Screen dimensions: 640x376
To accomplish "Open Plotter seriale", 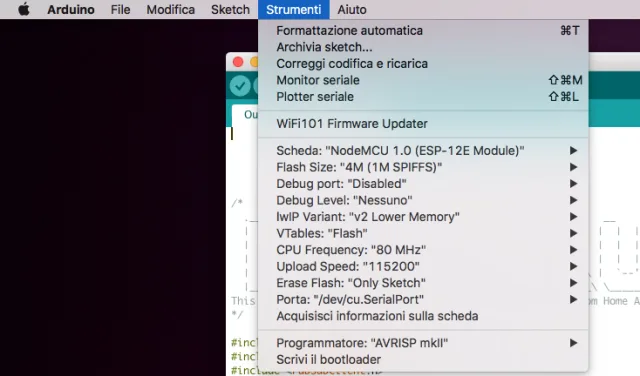I will pyautogui.click(x=423, y=97).
